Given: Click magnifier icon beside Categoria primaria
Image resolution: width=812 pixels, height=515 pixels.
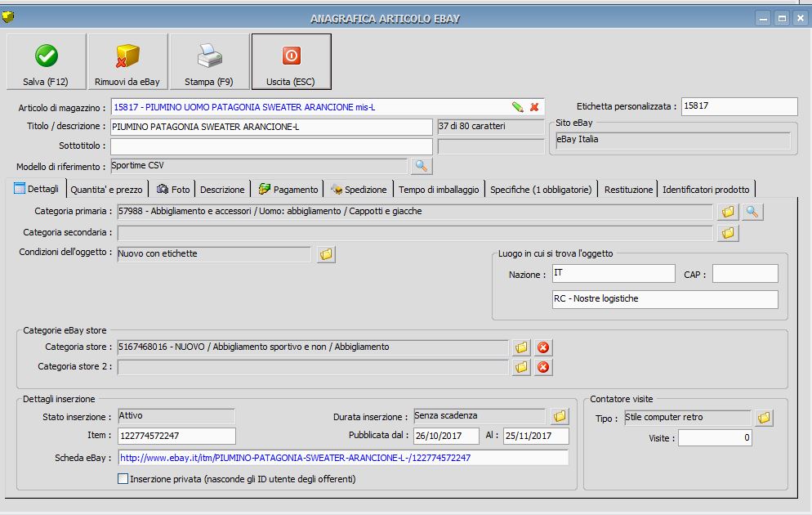Looking at the screenshot, I should tap(752, 212).
